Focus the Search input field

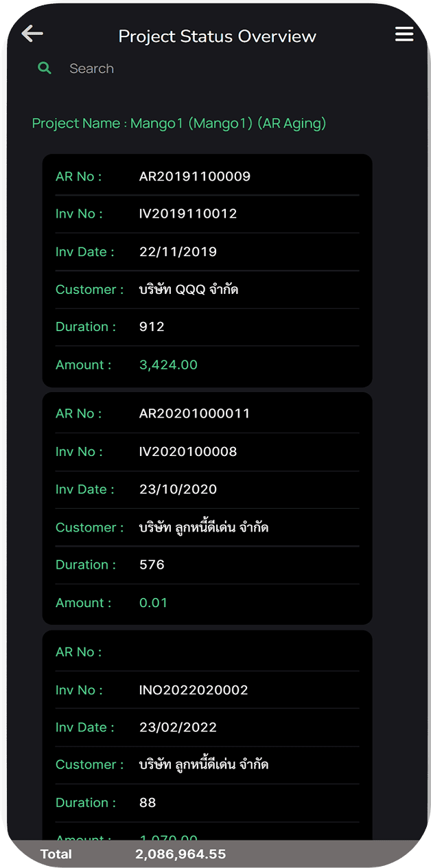pyautogui.click(x=206, y=69)
